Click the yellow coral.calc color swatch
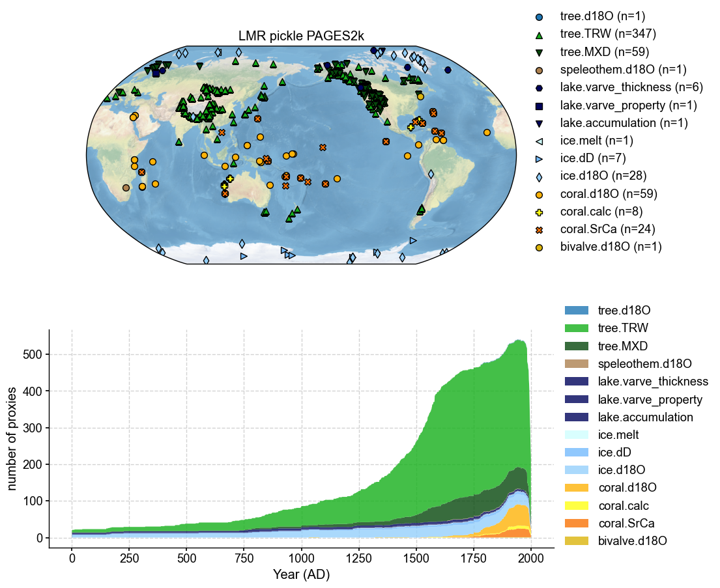 click(x=576, y=505)
